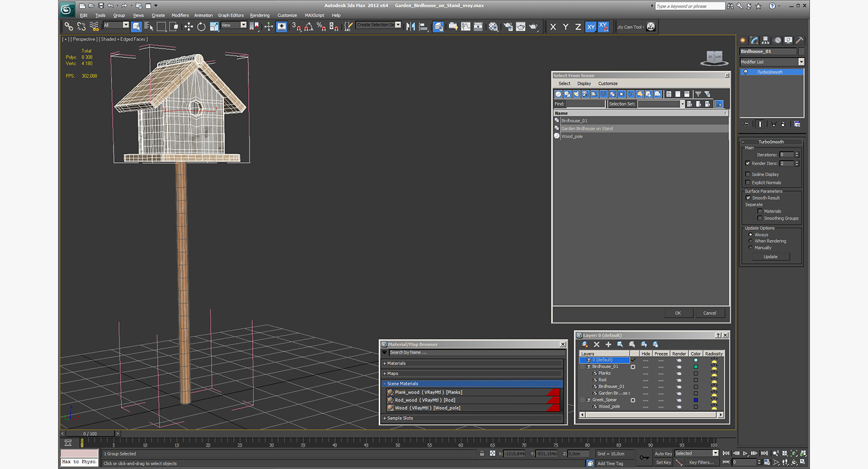Open the Display menu in Select From Scene
The height and width of the screenshot is (469, 868).
coord(584,83)
